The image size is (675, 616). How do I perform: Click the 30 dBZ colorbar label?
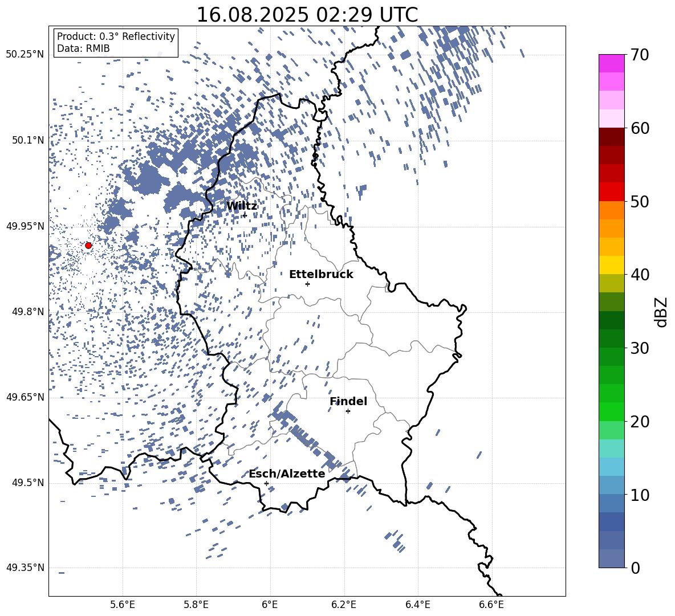[640, 348]
